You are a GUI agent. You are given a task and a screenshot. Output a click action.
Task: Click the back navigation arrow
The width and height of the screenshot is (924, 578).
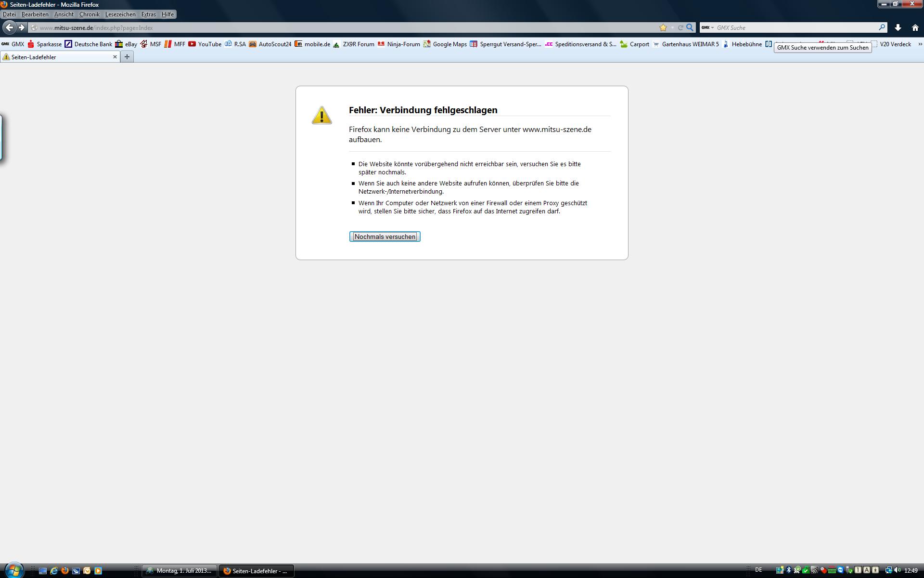tap(9, 27)
